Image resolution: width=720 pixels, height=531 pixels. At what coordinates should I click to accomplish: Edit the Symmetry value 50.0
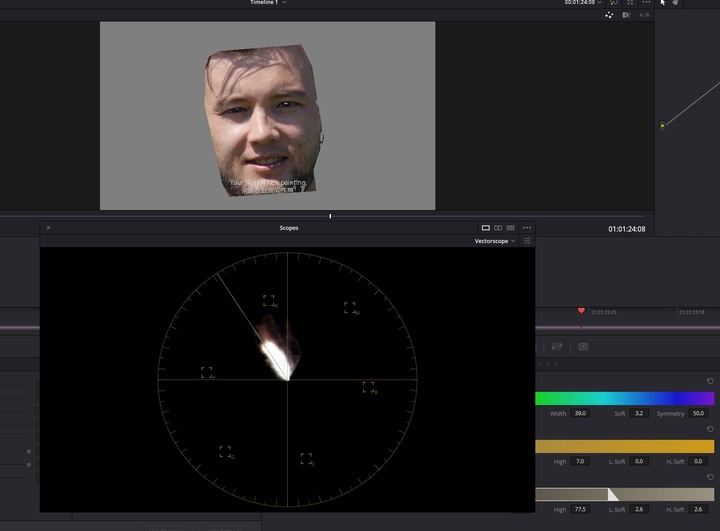point(698,413)
